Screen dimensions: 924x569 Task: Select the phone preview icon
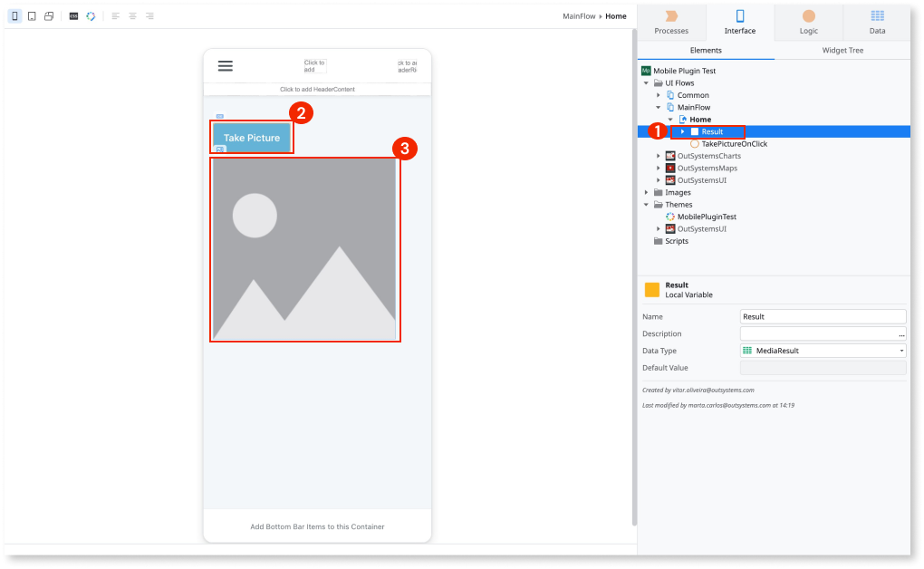(14, 15)
